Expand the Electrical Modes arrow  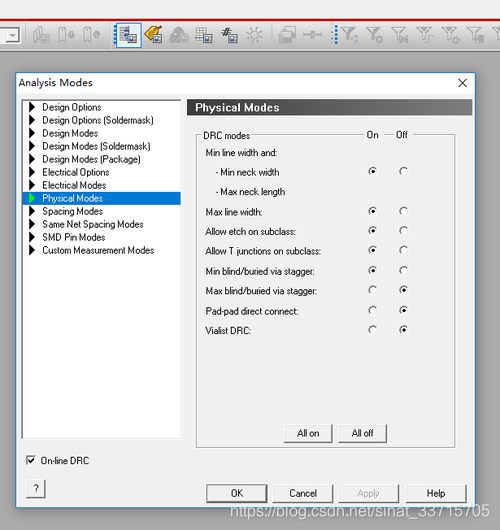[32, 185]
